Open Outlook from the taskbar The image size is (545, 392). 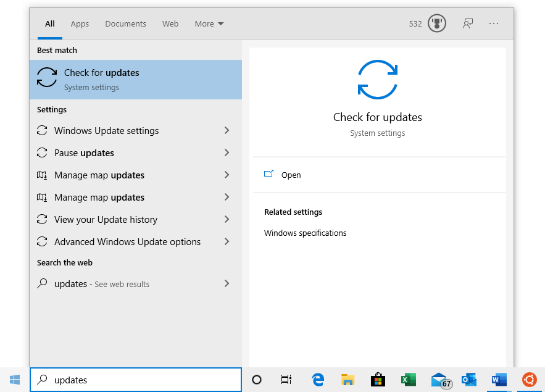point(468,380)
